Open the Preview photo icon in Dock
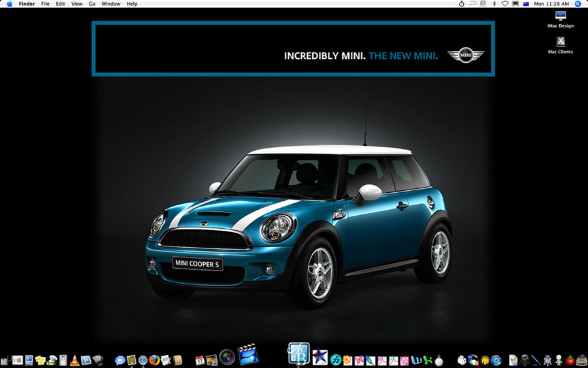The width and height of the screenshot is (588, 368). click(131, 360)
